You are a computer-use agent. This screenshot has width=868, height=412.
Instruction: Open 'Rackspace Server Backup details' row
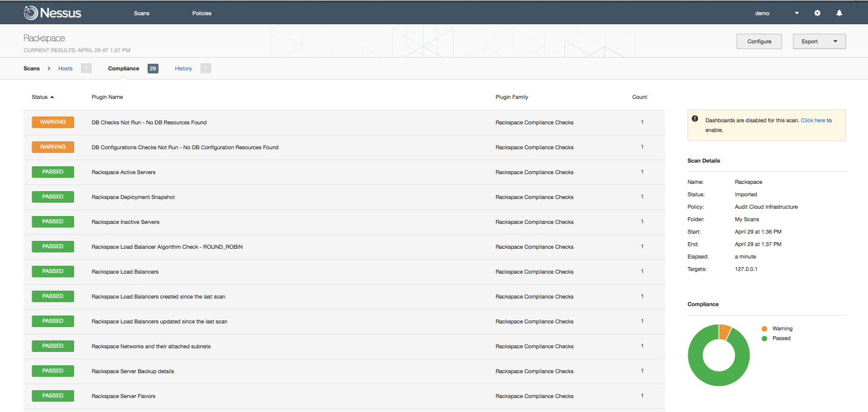(x=344, y=371)
